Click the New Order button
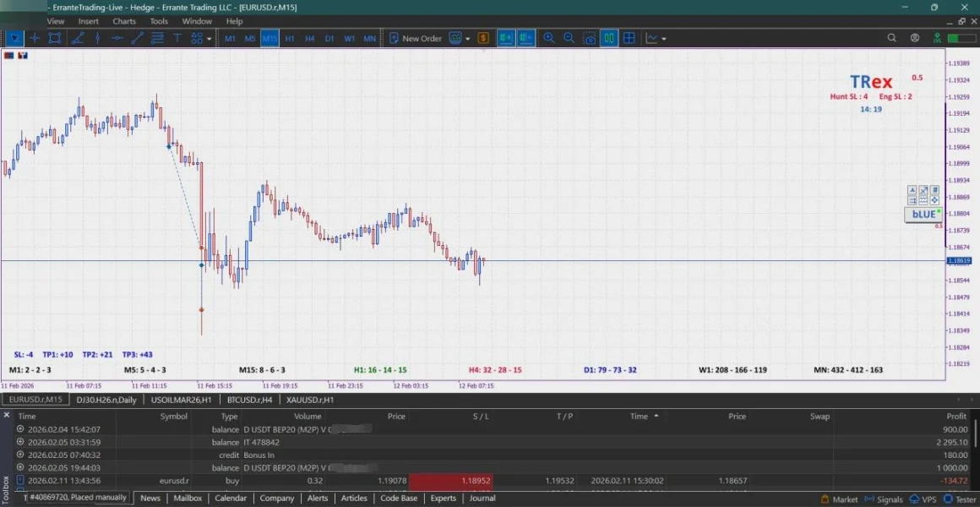 [415, 38]
